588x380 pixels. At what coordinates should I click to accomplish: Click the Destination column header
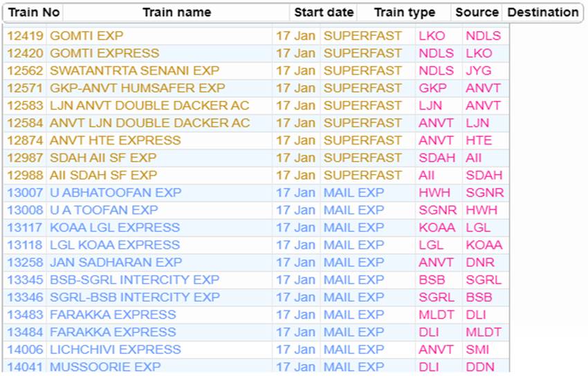point(542,12)
